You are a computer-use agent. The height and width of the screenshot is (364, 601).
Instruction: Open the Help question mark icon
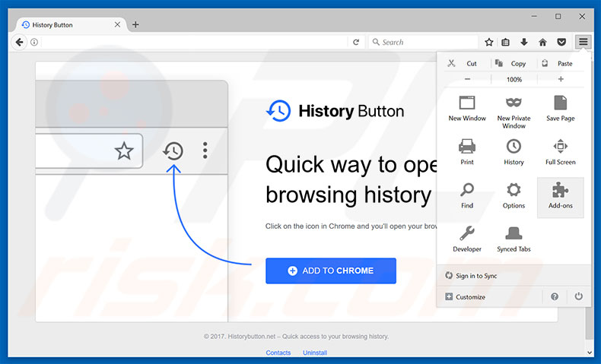click(555, 296)
